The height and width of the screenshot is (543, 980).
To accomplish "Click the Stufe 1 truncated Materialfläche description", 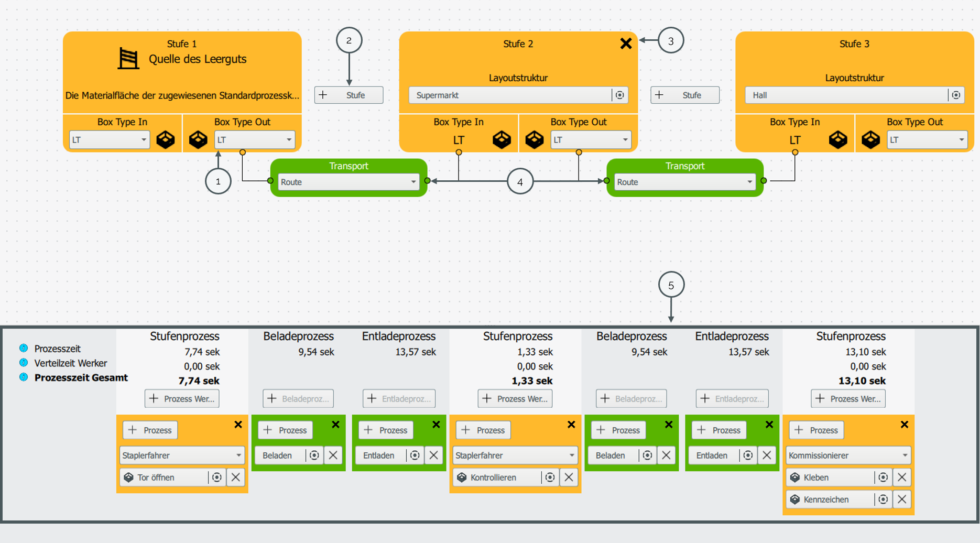I will pyautogui.click(x=182, y=95).
